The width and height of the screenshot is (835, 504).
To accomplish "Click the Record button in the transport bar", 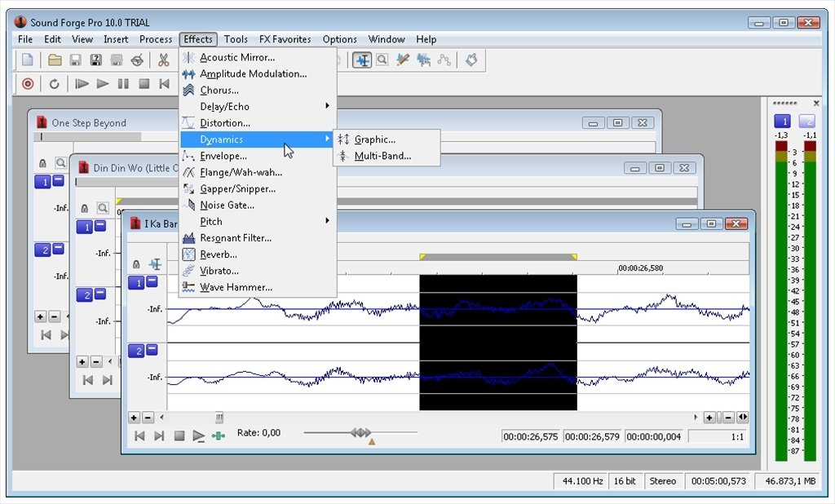I will click(28, 84).
